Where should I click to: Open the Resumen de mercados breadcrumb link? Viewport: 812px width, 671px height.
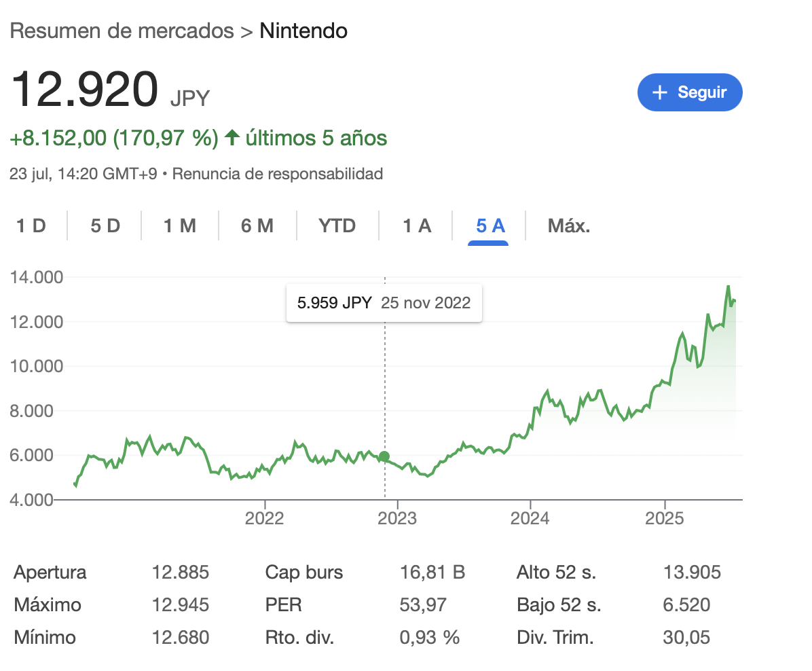(122, 31)
